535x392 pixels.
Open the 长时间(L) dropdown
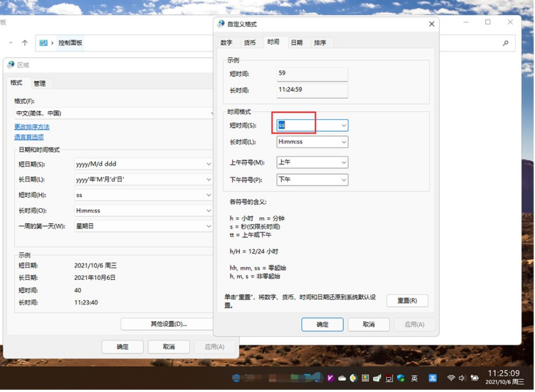[x=343, y=142]
